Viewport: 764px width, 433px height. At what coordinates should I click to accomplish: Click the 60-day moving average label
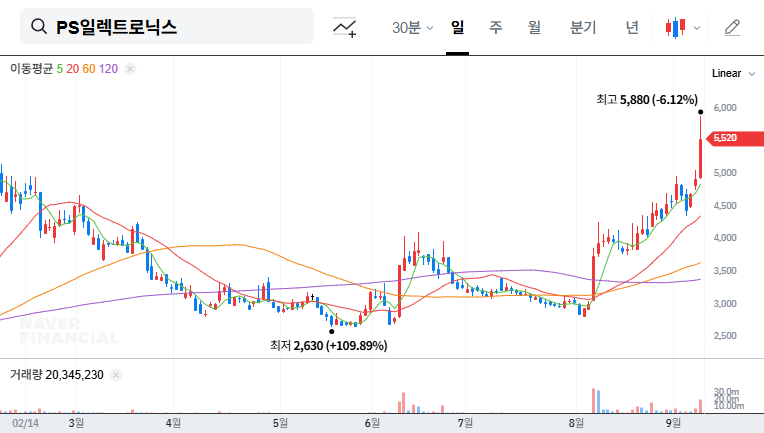coord(89,69)
